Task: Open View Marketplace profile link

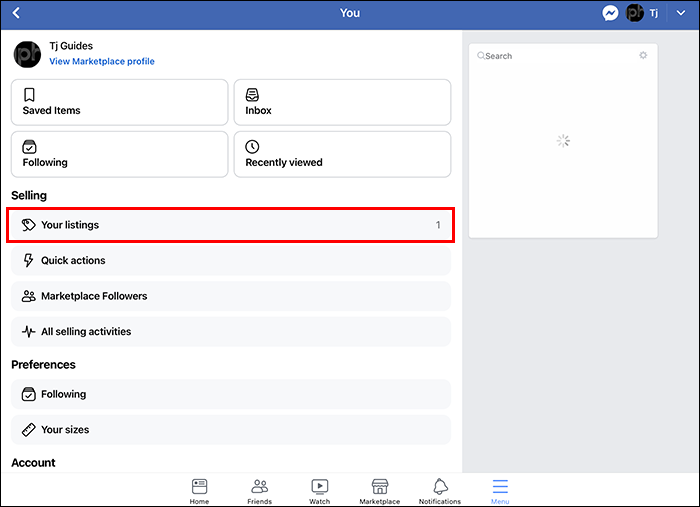Action: coord(102,61)
